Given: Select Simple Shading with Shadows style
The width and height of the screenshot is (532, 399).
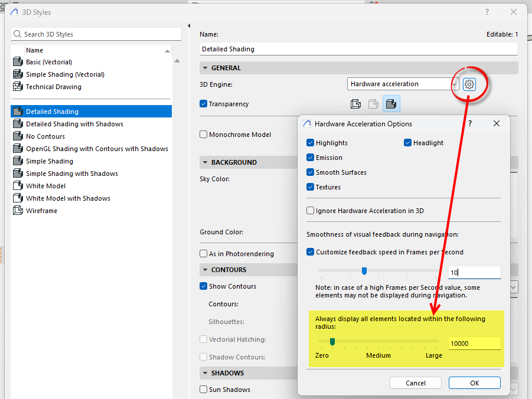Looking at the screenshot, I should (92, 174).
